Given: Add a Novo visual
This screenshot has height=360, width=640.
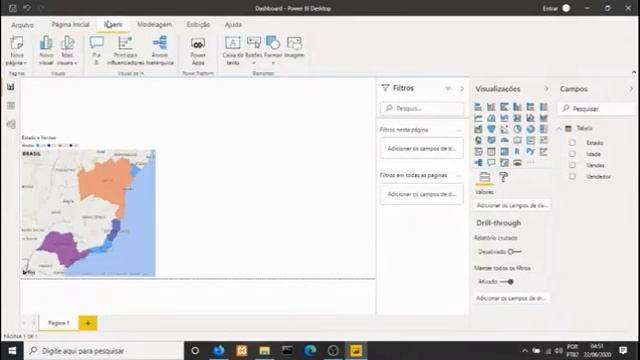Looking at the screenshot, I should click(46, 51).
